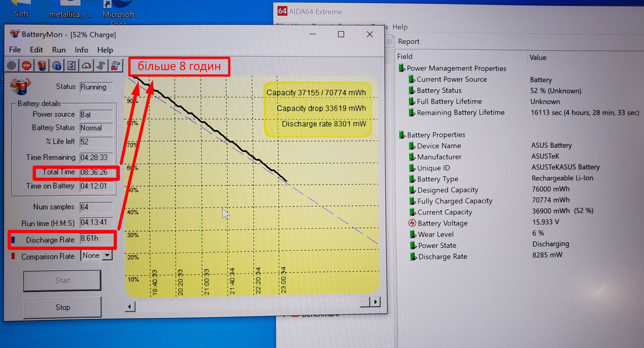Click the red Comparison Rate color swatch
Viewport: 644px width, 348px height.
point(13,256)
